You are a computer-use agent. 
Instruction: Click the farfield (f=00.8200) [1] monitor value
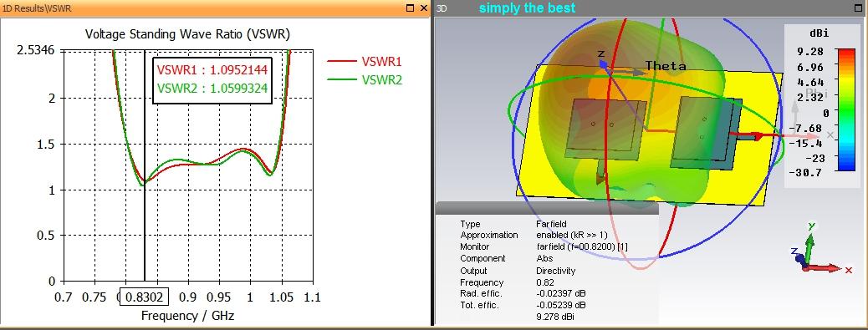(x=582, y=246)
